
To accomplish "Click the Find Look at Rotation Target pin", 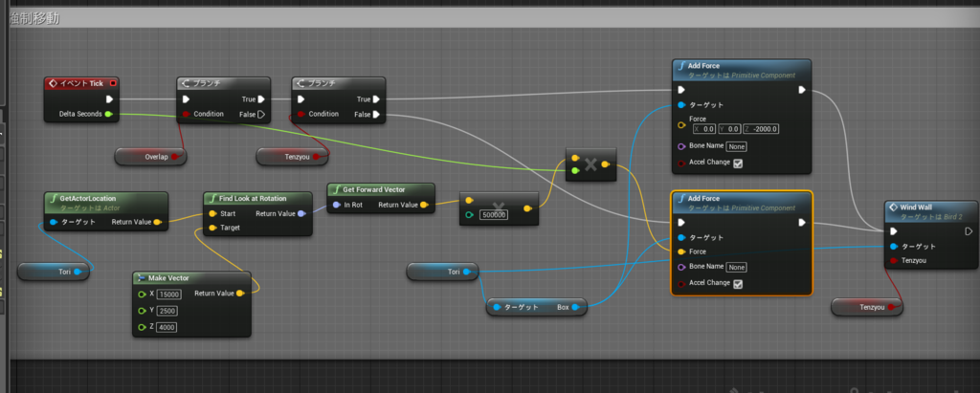I will click(212, 228).
